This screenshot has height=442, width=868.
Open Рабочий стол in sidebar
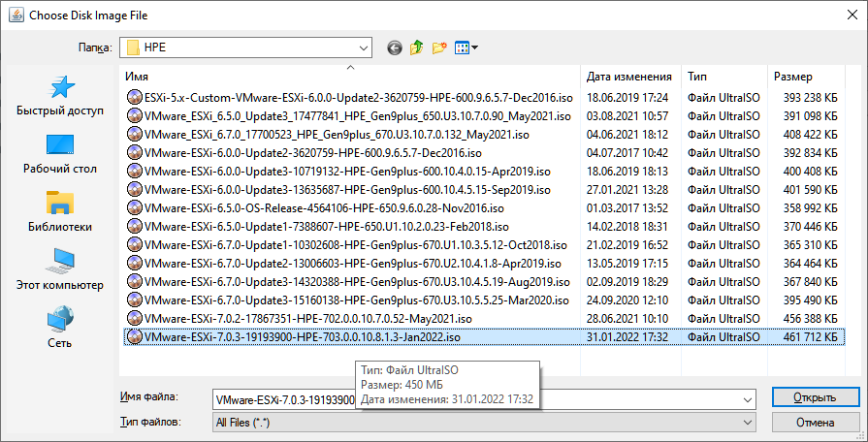(x=60, y=154)
